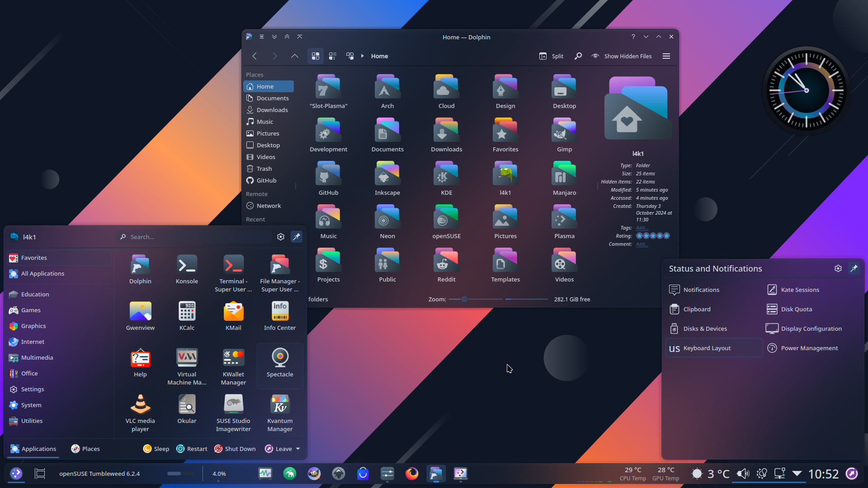Set folder rating with the stars

[x=653, y=236]
